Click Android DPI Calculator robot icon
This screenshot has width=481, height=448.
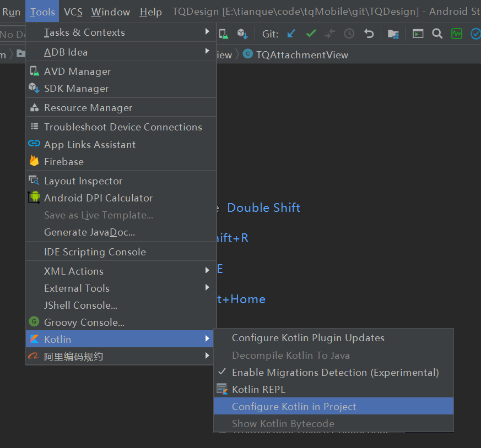pyautogui.click(x=34, y=197)
